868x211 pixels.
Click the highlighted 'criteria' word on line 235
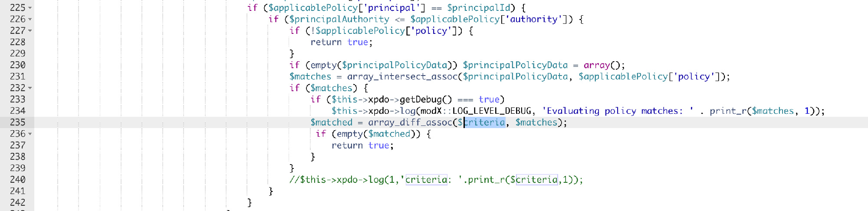[x=485, y=122]
